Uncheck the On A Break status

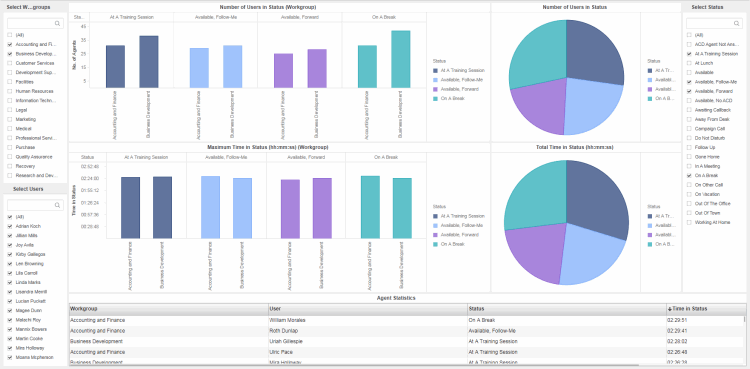coord(689,176)
